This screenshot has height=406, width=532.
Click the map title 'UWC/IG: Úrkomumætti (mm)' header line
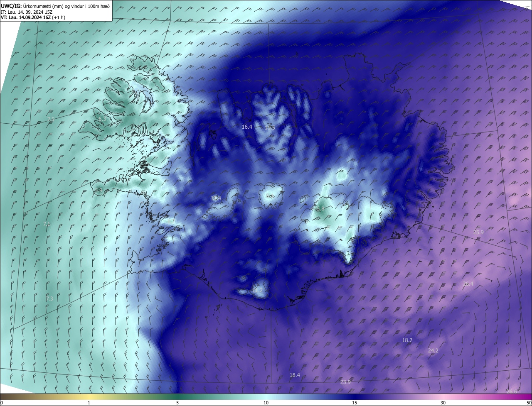(x=55, y=5)
